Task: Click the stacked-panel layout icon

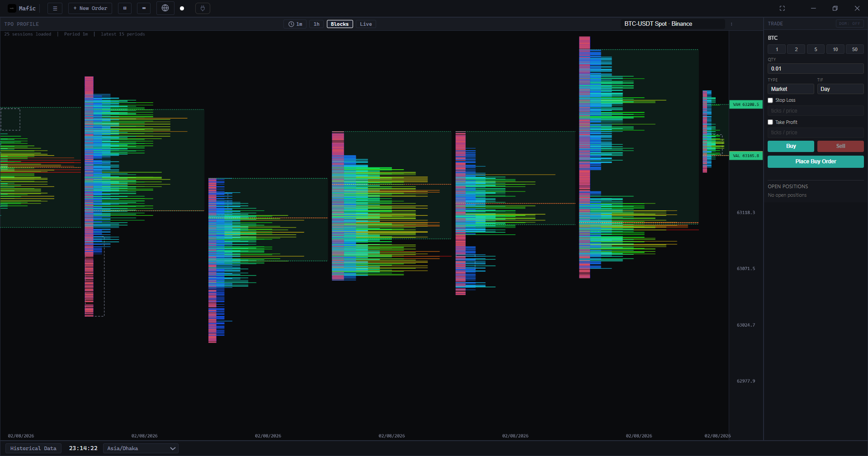Action: pyautogui.click(x=125, y=8)
